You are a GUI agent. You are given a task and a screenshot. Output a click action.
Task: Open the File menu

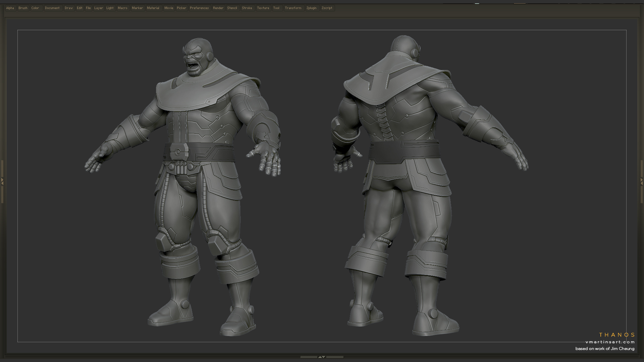click(x=88, y=8)
